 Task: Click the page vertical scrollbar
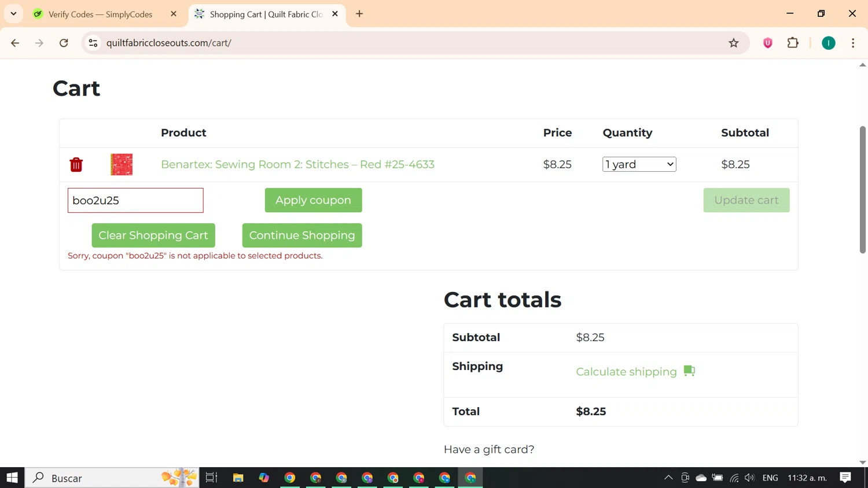pos(863,190)
